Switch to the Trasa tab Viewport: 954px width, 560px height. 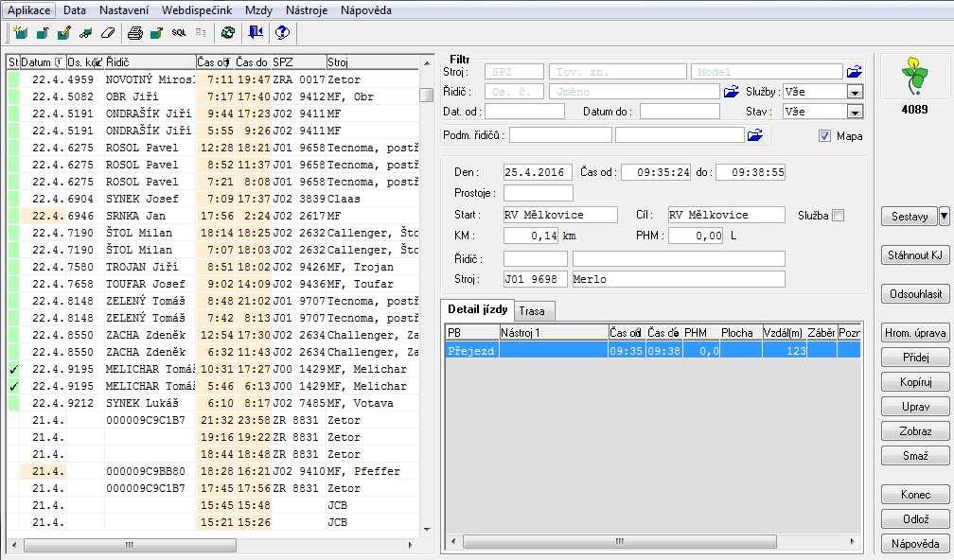[x=532, y=311]
